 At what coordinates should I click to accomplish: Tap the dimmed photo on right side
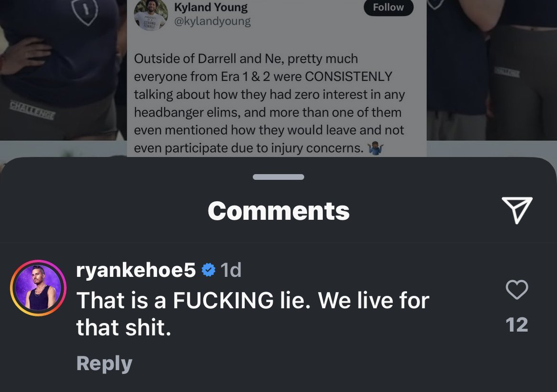coord(492,71)
